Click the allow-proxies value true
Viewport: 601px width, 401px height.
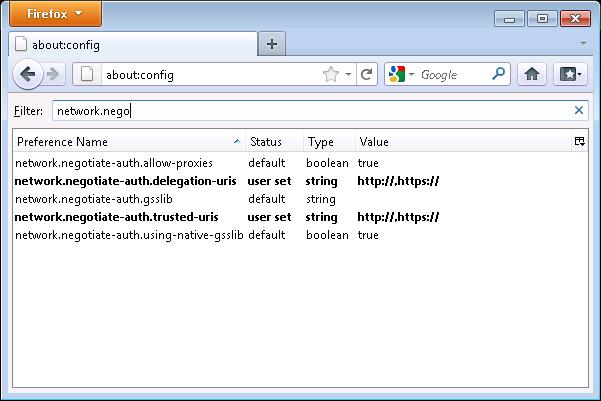click(x=368, y=163)
